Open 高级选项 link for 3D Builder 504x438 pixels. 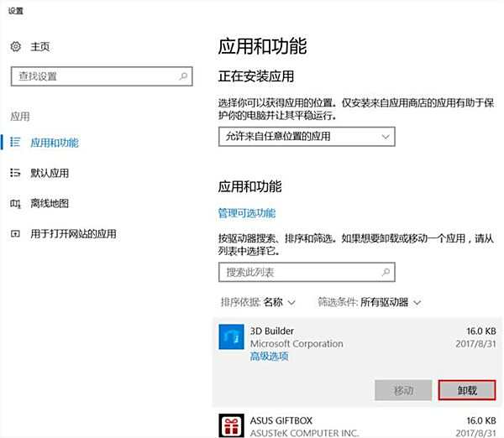[x=269, y=356]
